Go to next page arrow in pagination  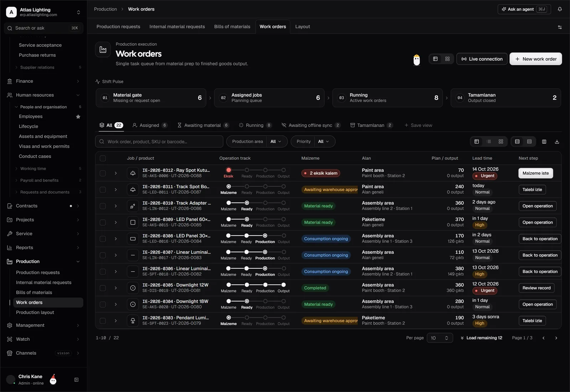pos(556,338)
